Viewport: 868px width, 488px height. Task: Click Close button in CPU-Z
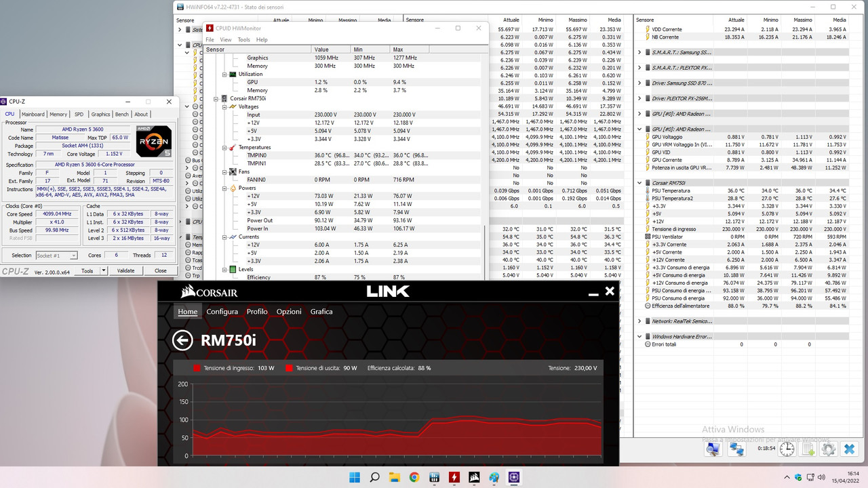(x=160, y=270)
